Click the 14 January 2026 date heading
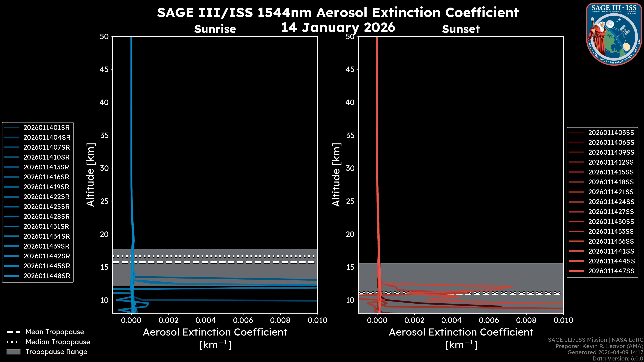This screenshot has height=362, width=644. click(338, 27)
